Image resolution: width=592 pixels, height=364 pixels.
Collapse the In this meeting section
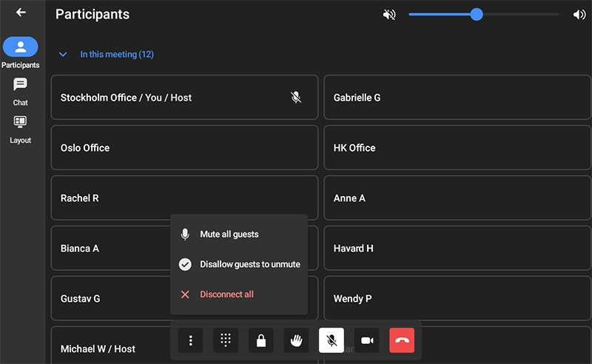[x=64, y=55]
